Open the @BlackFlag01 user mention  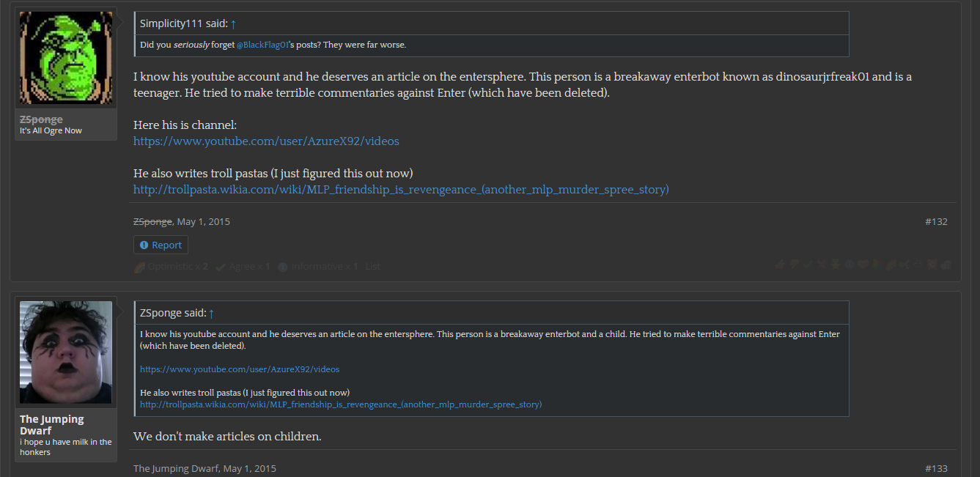click(262, 45)
